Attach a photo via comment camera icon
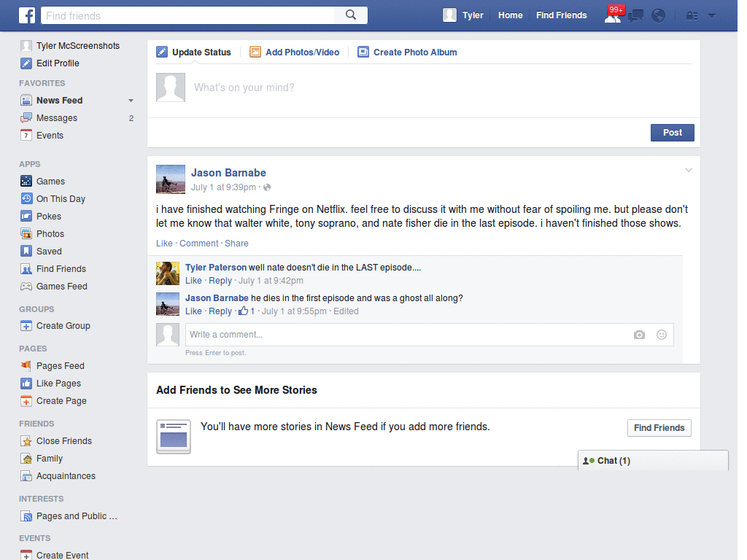This screenshot has height=560, width=747. pos(639,335)
